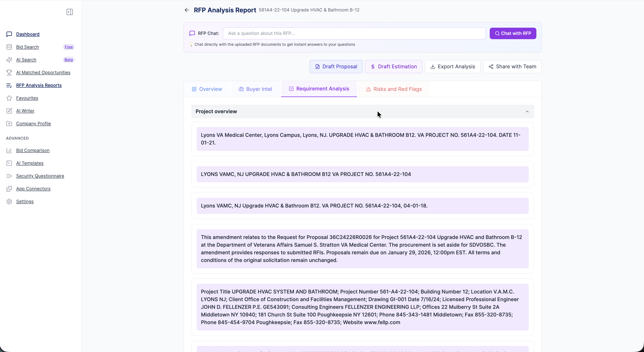Click the Beta badge next to AI Search
The height and width of the screenshot is (352, 644).
pos(68,59)
